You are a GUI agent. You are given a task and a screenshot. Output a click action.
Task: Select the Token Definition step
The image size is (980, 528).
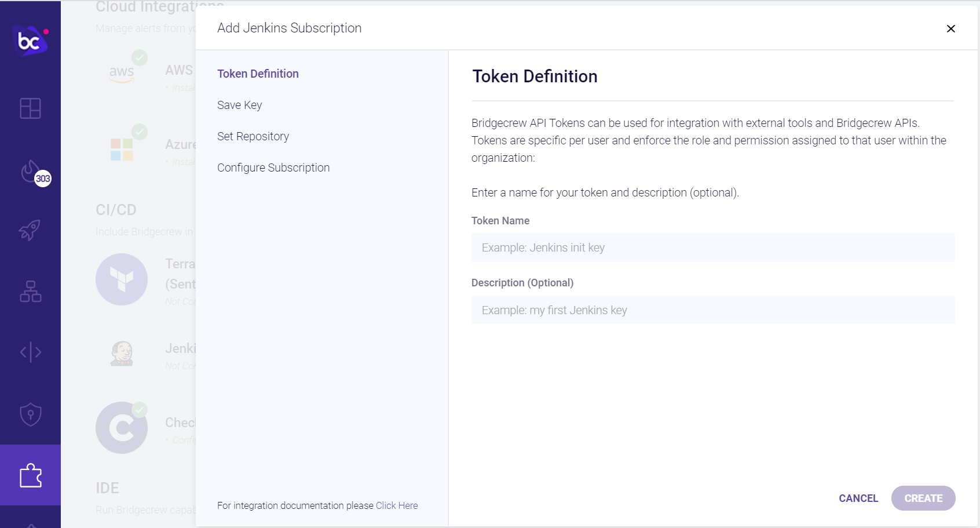point(258,74)
